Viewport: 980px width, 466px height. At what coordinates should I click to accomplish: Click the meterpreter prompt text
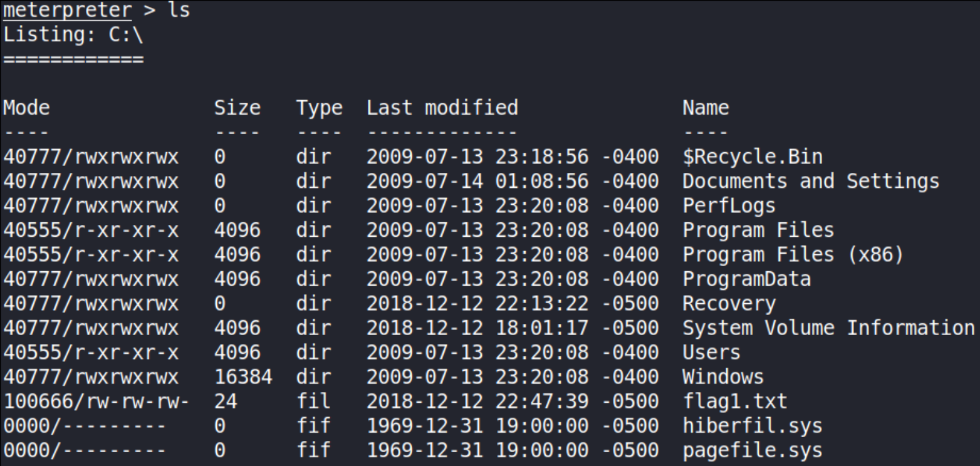tap(68, 11)
